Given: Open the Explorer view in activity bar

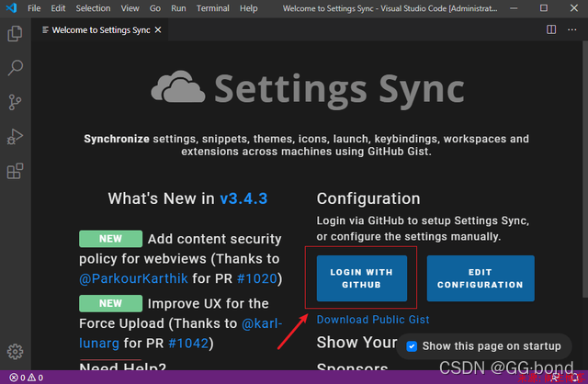Looking at the screenshot, I should (15, 34).
